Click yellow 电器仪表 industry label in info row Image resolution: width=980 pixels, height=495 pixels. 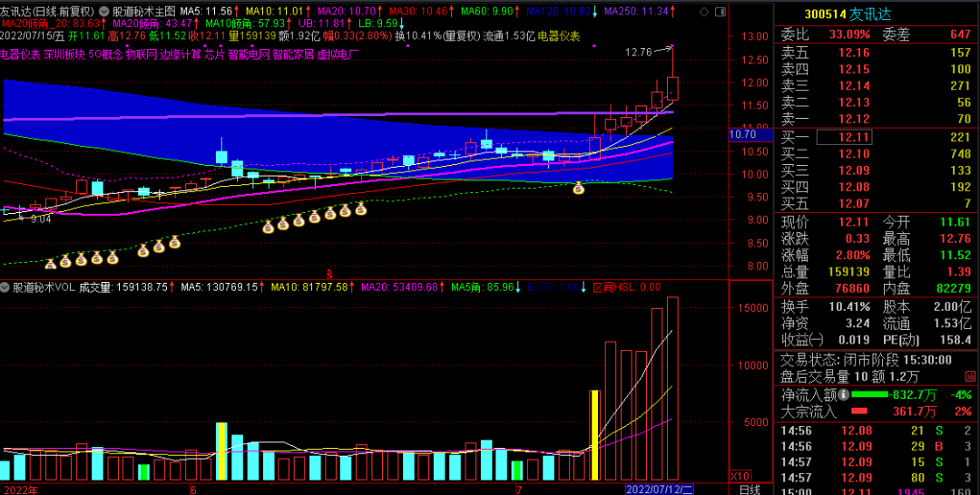click(559, 36)
